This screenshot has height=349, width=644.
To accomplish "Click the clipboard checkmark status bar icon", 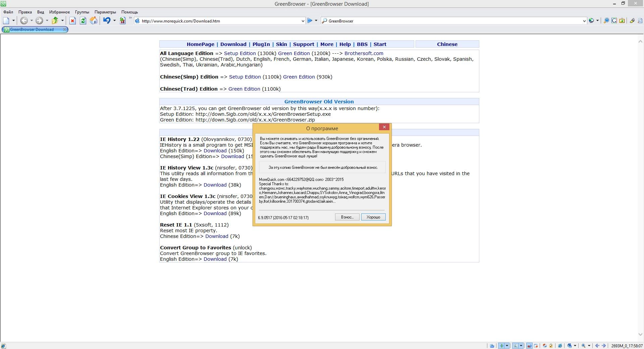I will tap(551, 346).
